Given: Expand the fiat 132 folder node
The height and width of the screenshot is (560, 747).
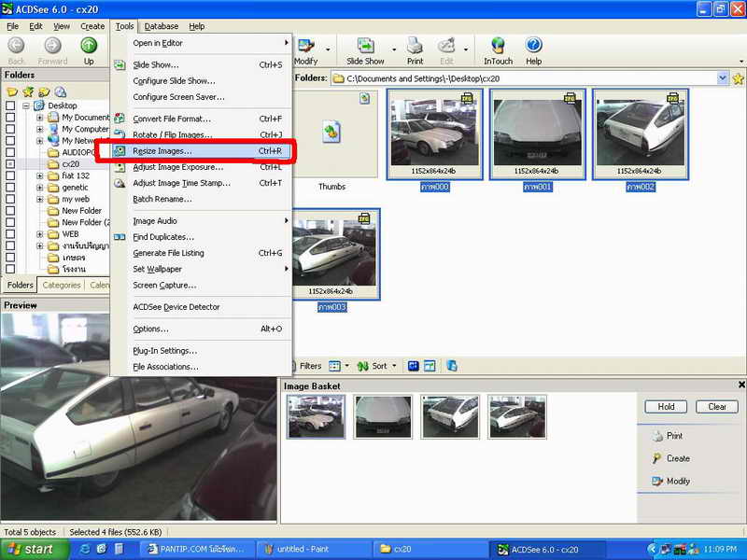Looking at the screenshot, I should coord(40,175).
